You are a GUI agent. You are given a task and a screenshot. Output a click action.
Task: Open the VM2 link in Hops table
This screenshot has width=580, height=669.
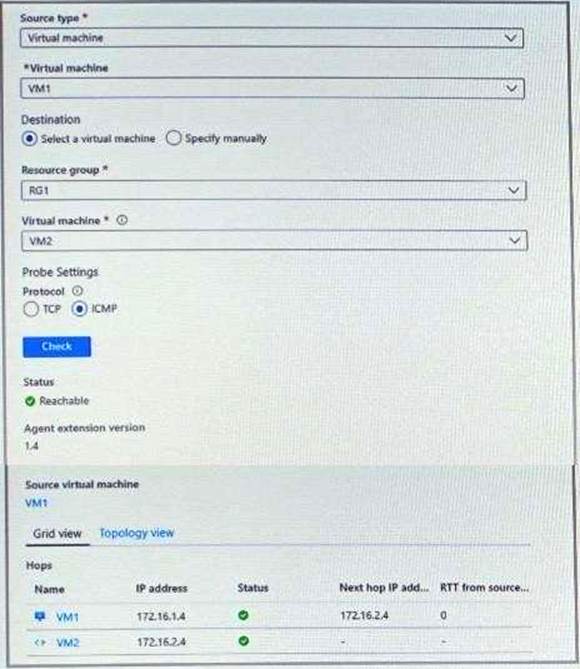click(x=68, y=643)
